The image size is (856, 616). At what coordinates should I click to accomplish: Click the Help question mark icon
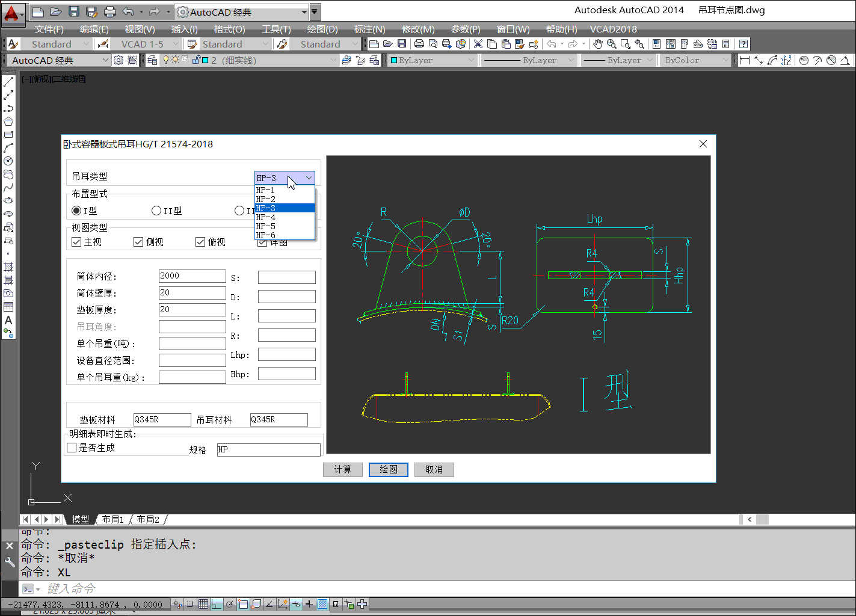(x=744, y=44)
